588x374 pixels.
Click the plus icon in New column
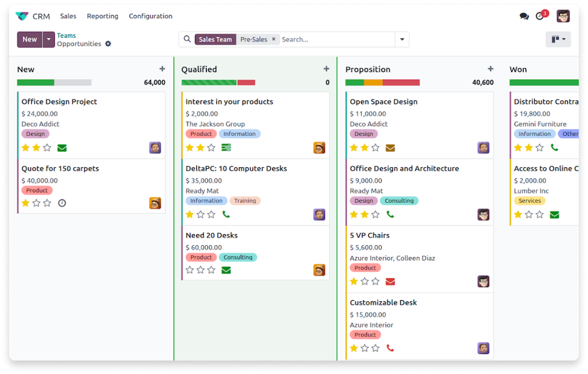(x=162, y=69)
